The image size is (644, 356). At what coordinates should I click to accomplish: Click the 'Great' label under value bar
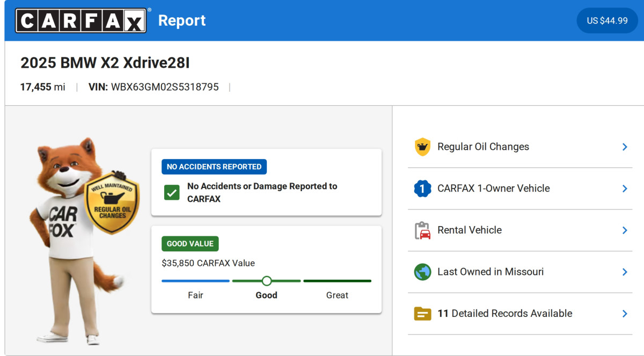click(x=337, y=295)
